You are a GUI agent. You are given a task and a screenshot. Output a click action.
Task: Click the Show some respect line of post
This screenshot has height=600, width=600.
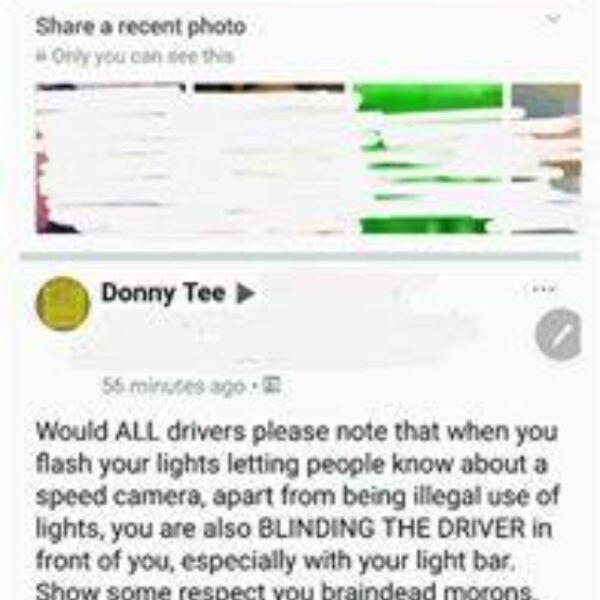[284, 591]
